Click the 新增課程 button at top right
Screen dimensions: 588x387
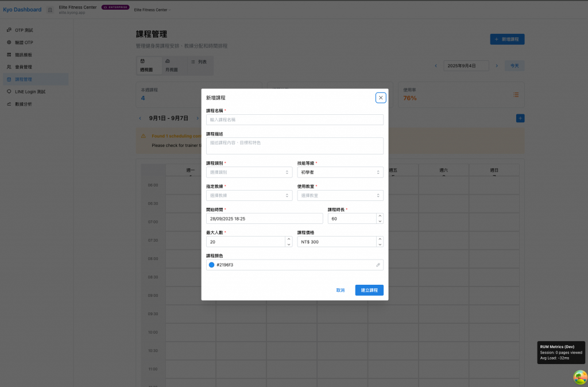(507, 39)
